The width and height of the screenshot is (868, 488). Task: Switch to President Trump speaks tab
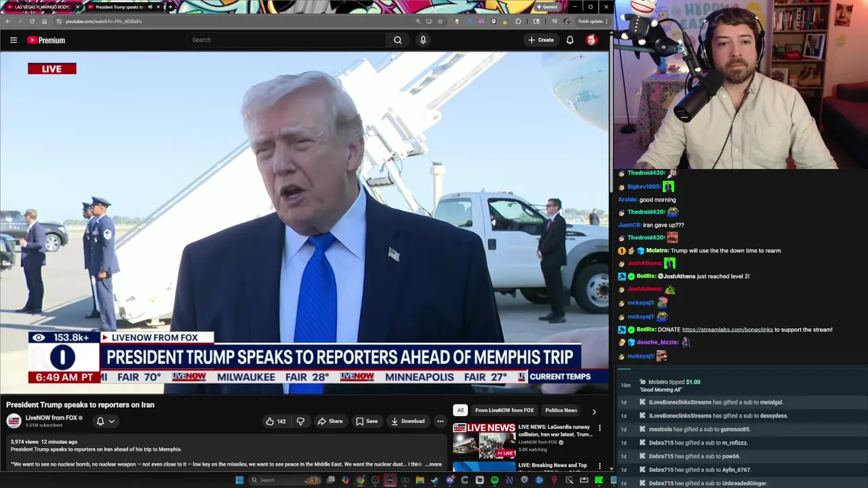pyautogui.click(x=125, y=7)
